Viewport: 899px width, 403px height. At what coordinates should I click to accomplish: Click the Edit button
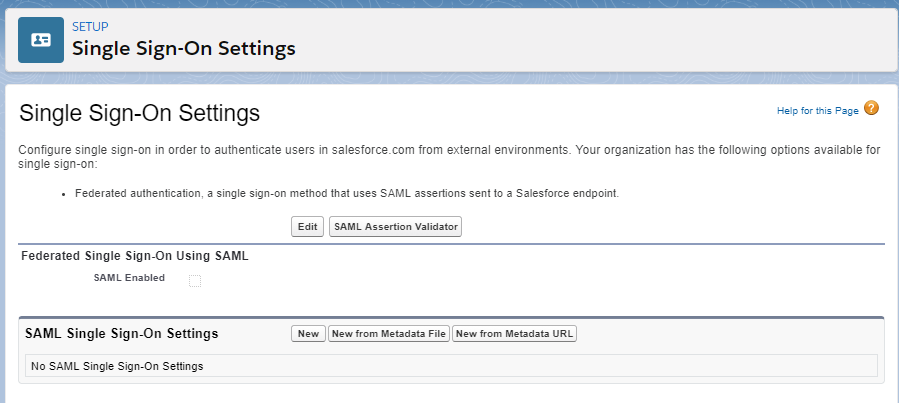pos(307,226)
